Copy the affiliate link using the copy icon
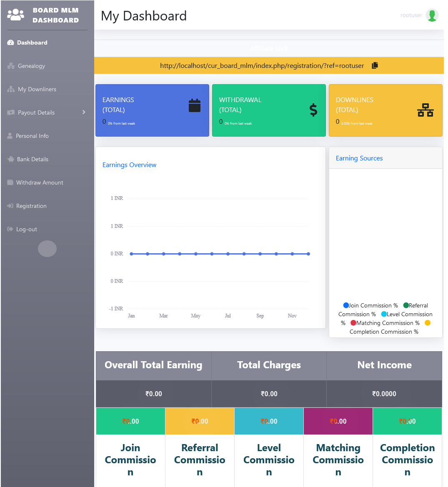Screen dimensions: 448x487 coord(374,65)
